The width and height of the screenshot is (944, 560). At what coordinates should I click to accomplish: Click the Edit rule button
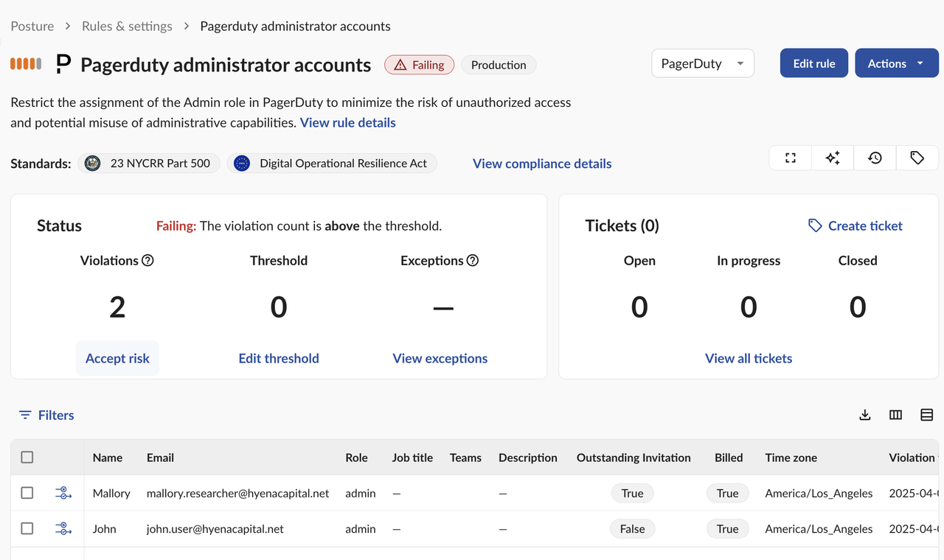813,63
